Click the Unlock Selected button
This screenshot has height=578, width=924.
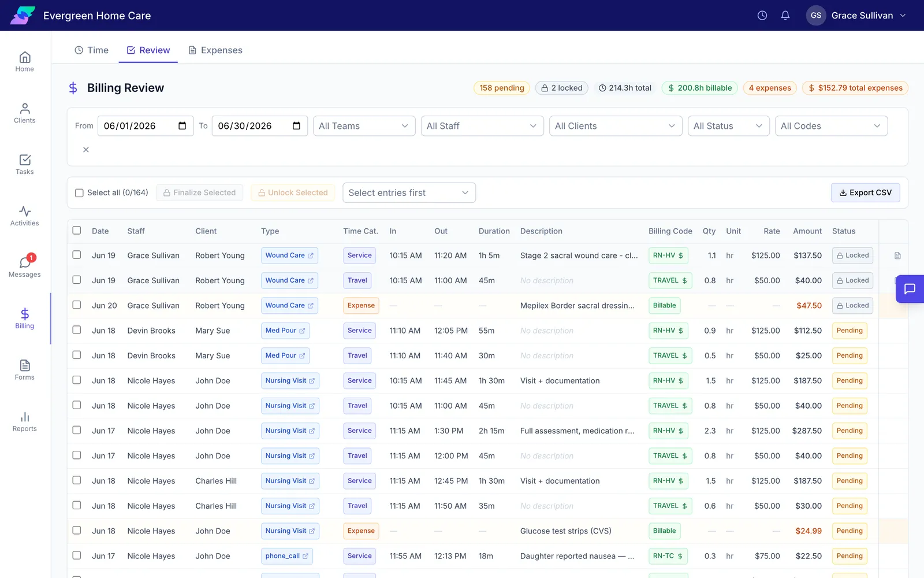(293, 192)
